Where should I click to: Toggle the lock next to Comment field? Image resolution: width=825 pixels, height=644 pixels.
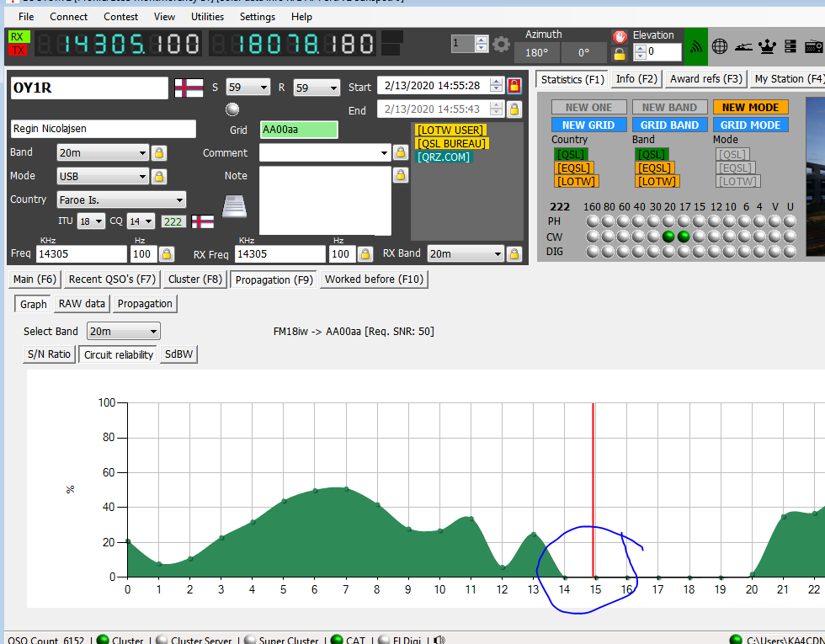click(401, 152)
